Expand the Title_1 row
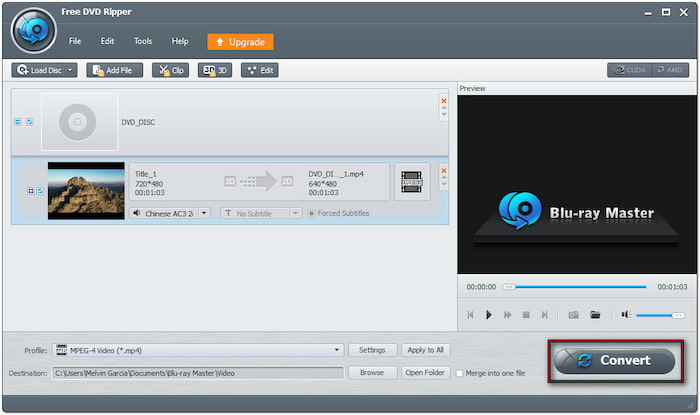 (x=31, y=191)
